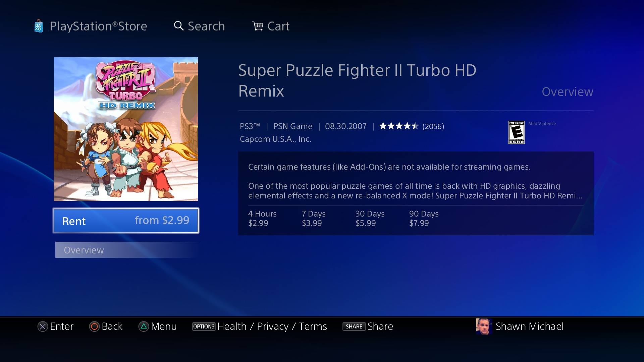The width and height of the screenshot is (644, 362).
Task: Click the Super Puzzle Fighter cover art
Action: pyautogui.click(x=126, y=129)
